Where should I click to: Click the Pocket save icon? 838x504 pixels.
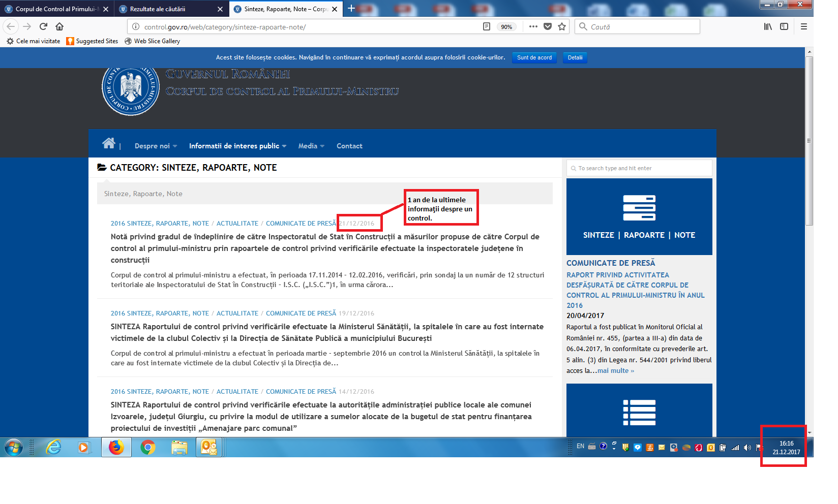[x=548, y=26]
